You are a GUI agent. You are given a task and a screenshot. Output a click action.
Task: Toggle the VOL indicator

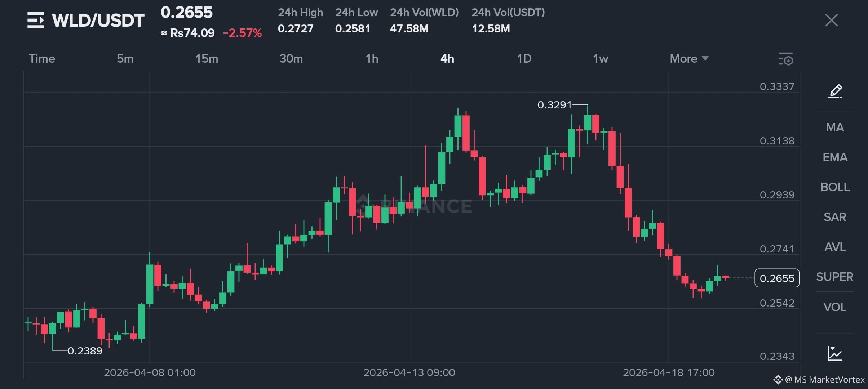(x=835, y=307)
